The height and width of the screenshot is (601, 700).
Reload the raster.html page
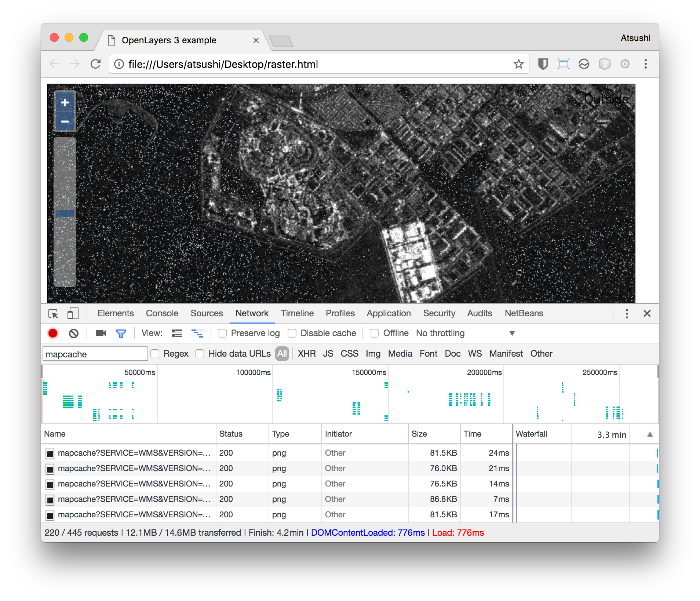[x=96, y=64]
